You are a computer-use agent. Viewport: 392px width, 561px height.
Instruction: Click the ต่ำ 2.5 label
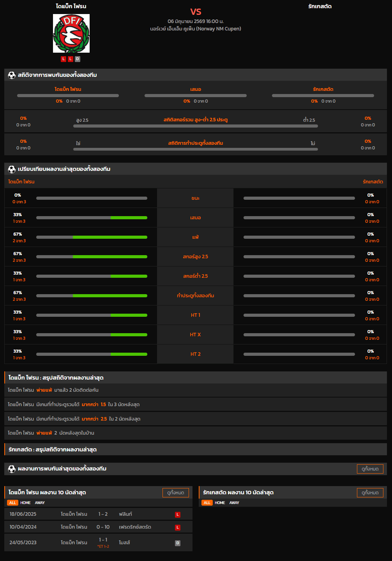point(309,120)
